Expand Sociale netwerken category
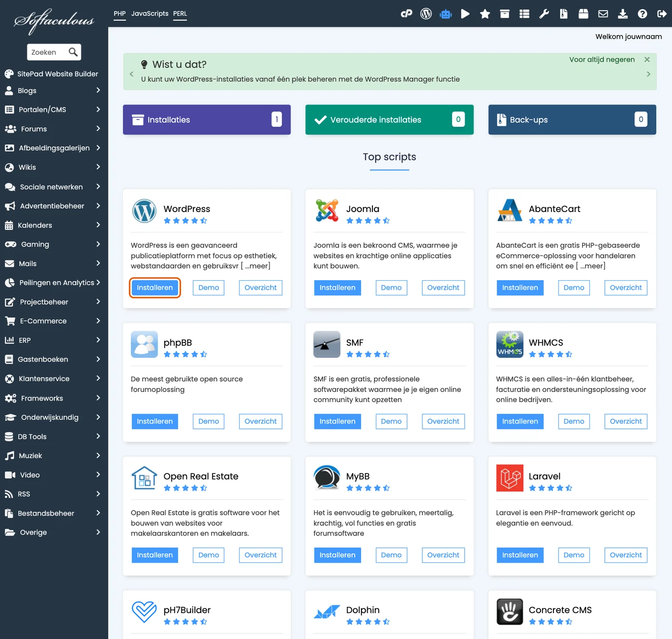The width and height of the screenshot is (672, 639). [x=54, y=187]
